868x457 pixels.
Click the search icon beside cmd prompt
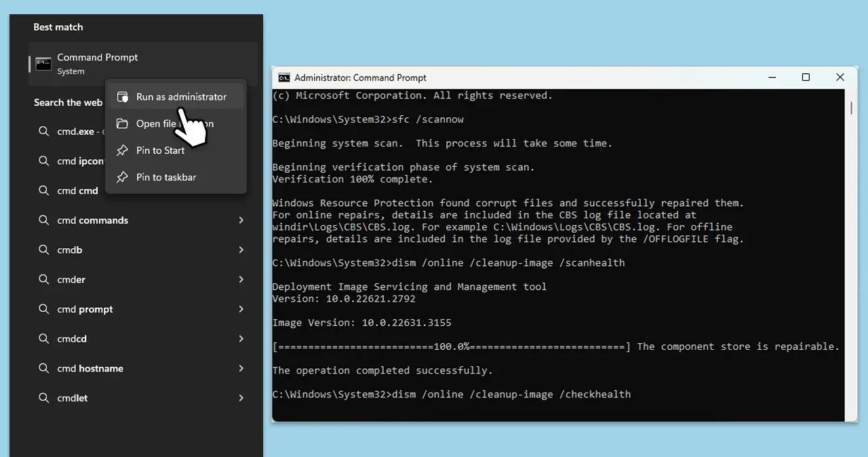(x=44, y=309)
